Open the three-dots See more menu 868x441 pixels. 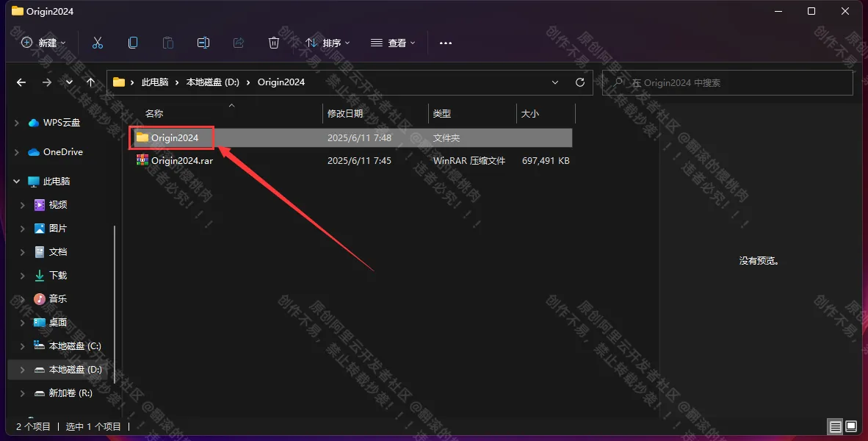pos(446,43)
